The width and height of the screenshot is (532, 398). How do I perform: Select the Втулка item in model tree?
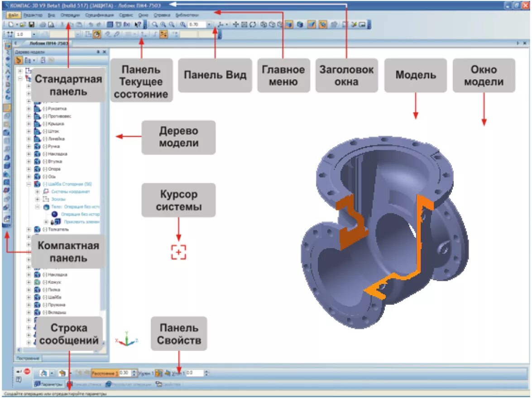tap(53, 162)
